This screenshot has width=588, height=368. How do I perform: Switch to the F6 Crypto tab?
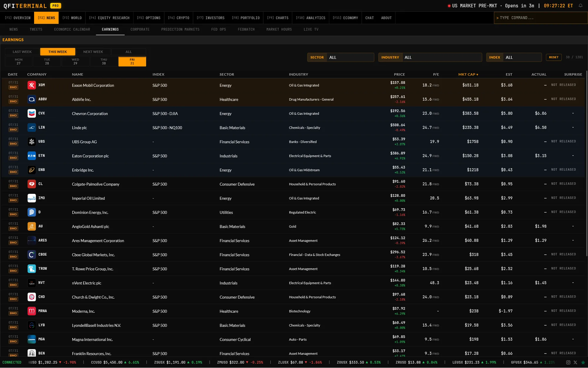pos(178,18)
